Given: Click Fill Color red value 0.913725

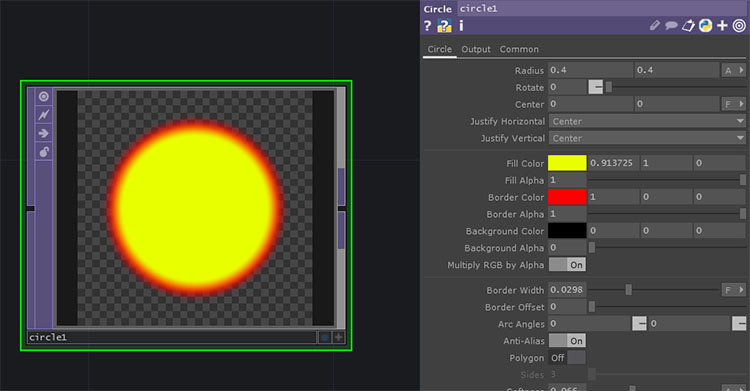Looking at the screenshot, I should pyautogui.click(x=613, y=163).
